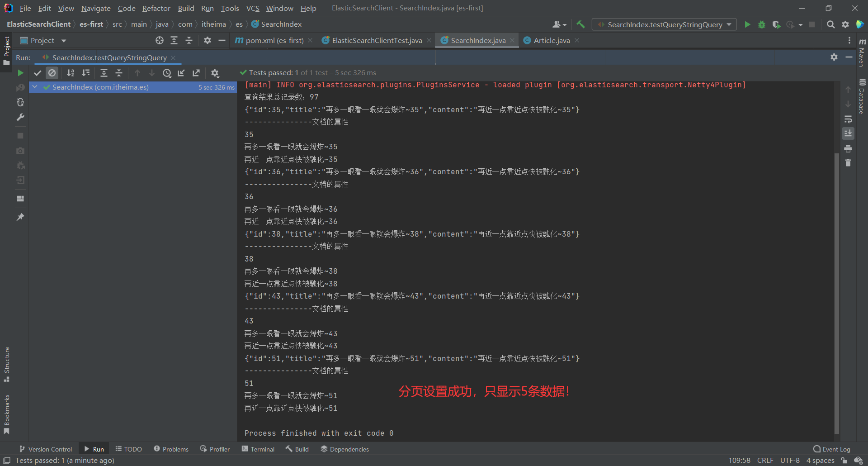The image size is (868, 466).
Task: Toggle Show Ignored tests filter
Action: [x=52, y=73]
